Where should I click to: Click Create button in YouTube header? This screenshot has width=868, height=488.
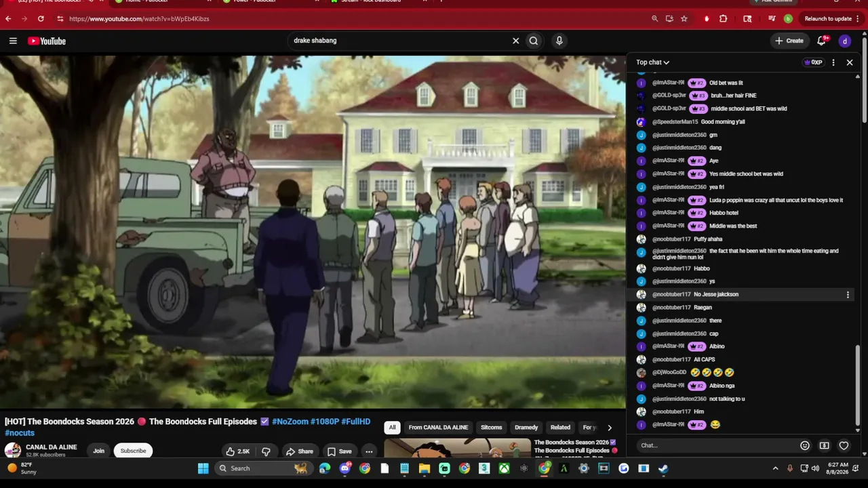tap(789, 41)
